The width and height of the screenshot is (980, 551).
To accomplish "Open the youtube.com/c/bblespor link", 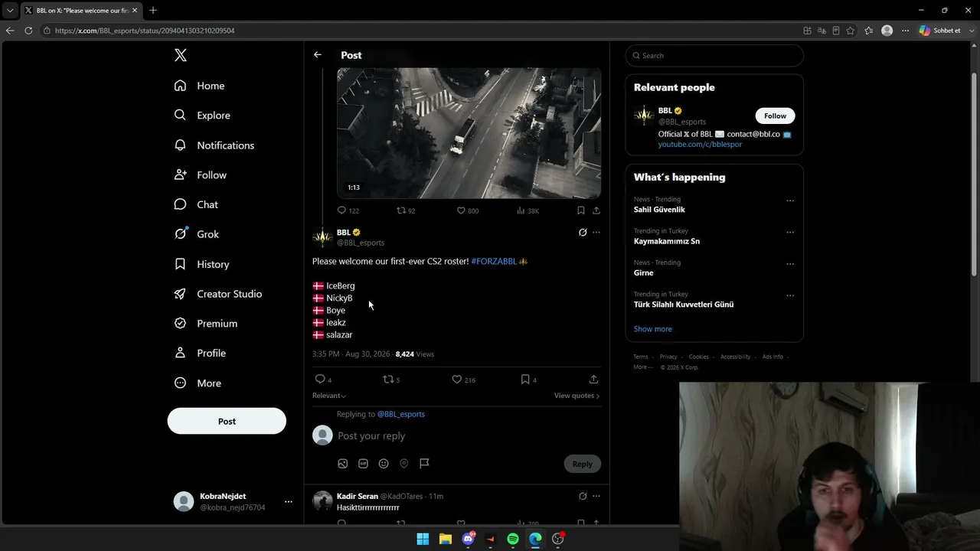I will (700, 144).
